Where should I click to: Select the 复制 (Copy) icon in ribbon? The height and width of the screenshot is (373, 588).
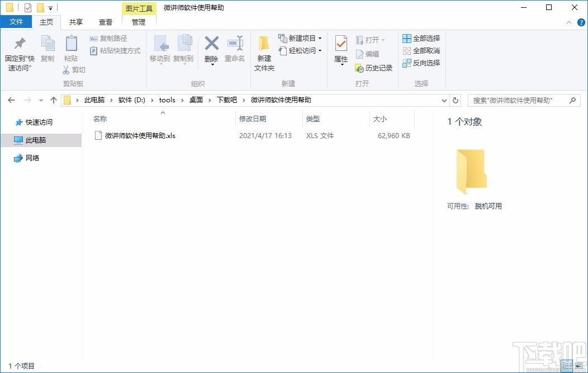tap(48, 50)
